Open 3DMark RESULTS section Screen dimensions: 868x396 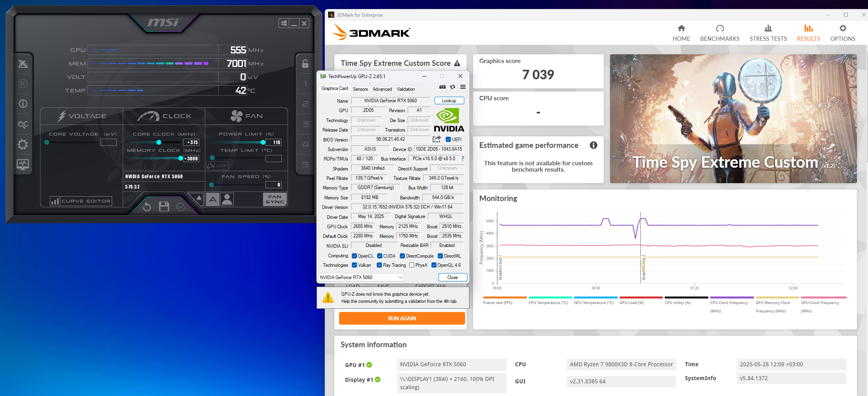point(809,33)
